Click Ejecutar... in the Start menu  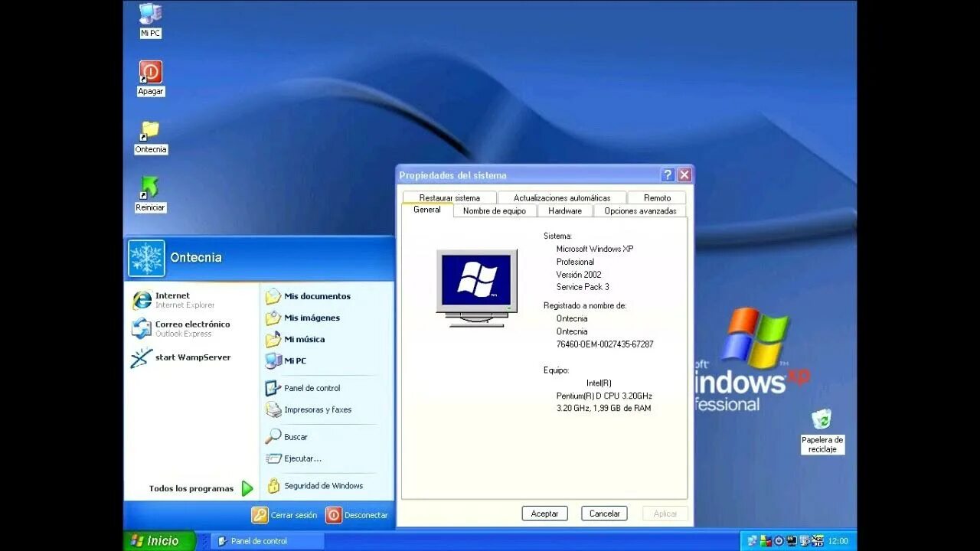pyautogui.click(x=293, y=458)
